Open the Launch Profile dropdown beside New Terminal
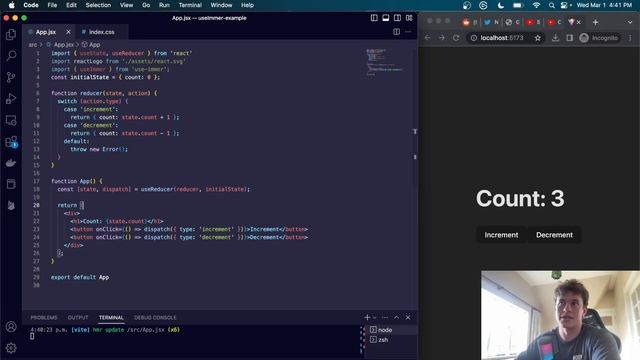Viewport: 640px width, 360px height. point(375,317)
